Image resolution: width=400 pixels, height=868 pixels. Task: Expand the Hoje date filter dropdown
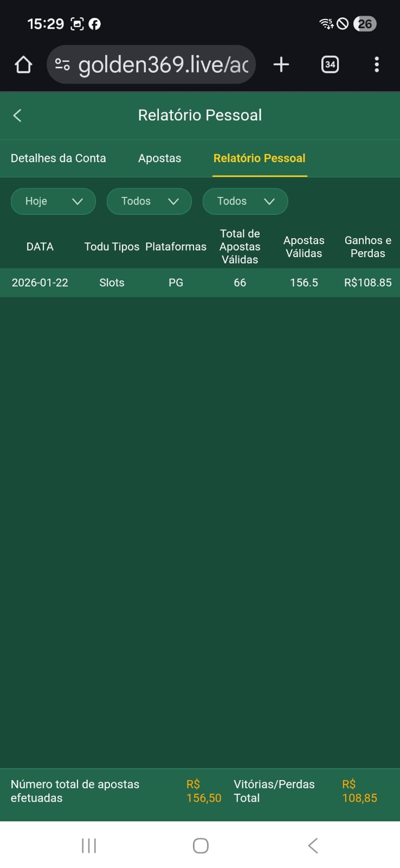(53, 201)
